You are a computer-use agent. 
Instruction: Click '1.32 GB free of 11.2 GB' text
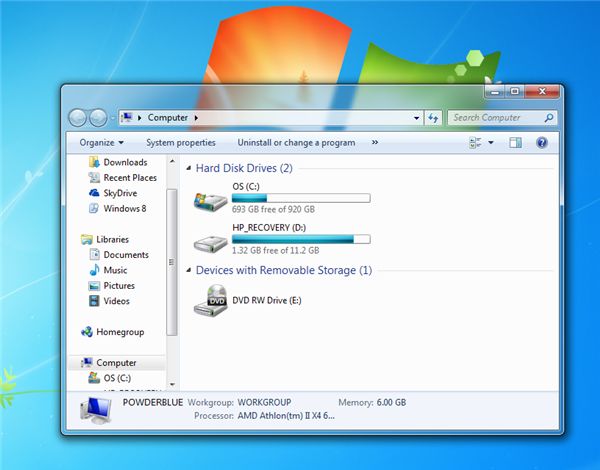pyautogui.click(x=275, y=251)
